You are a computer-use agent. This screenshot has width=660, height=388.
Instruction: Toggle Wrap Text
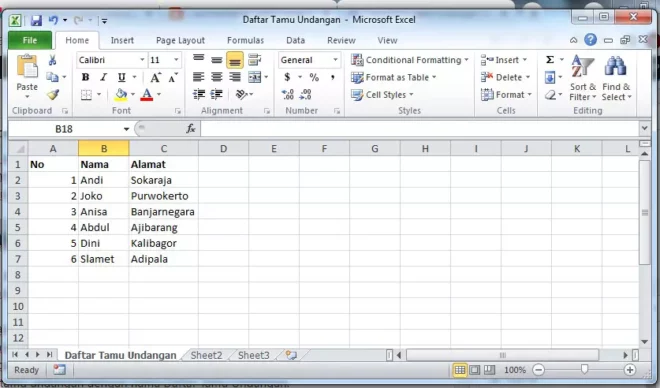click(x=254, y=60)
